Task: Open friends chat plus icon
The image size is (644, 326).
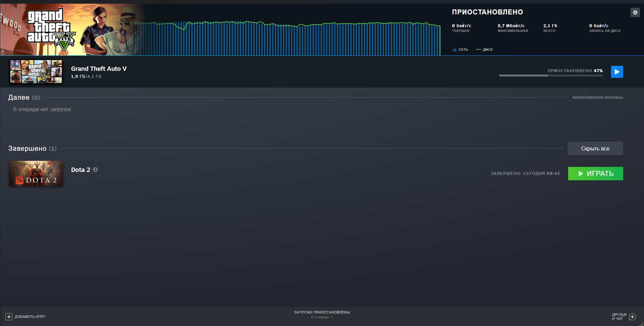Action: coord(632,317)
